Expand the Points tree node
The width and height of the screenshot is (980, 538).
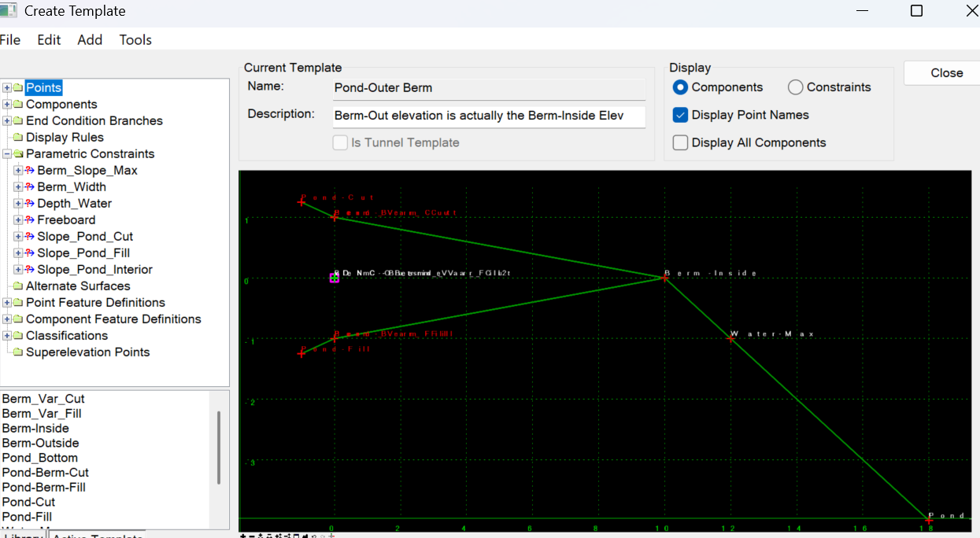click(x=7, y=88)
